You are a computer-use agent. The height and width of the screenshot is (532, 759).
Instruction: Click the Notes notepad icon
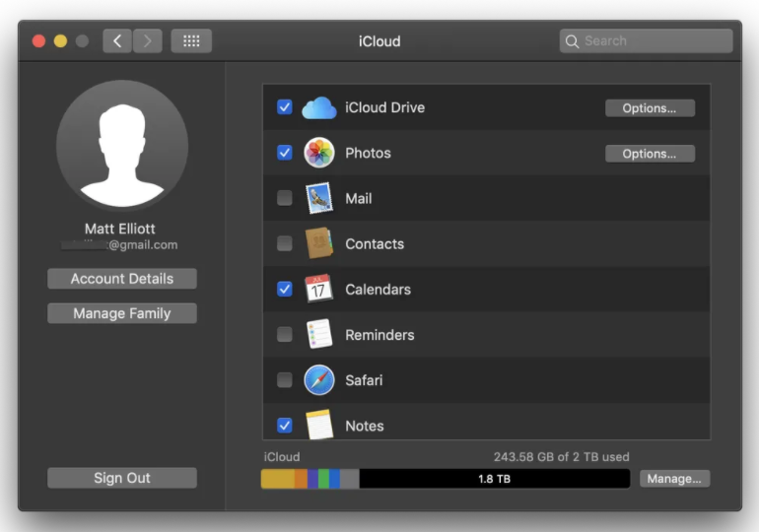coord(320,425)
